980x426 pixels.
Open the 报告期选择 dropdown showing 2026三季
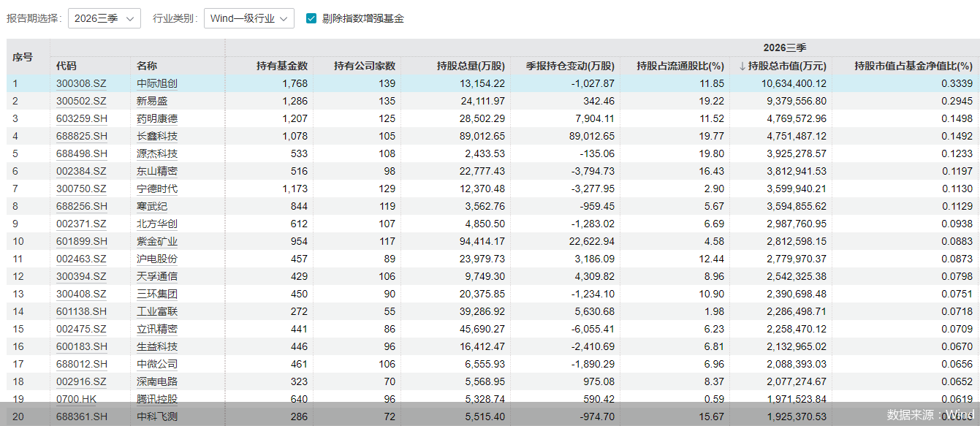click(105, 18)
